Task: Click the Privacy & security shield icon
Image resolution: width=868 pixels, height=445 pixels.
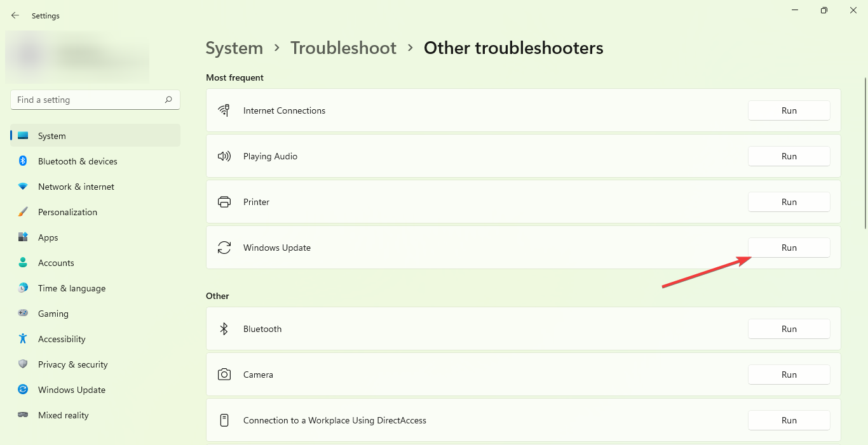Action: tap(23, 364)
